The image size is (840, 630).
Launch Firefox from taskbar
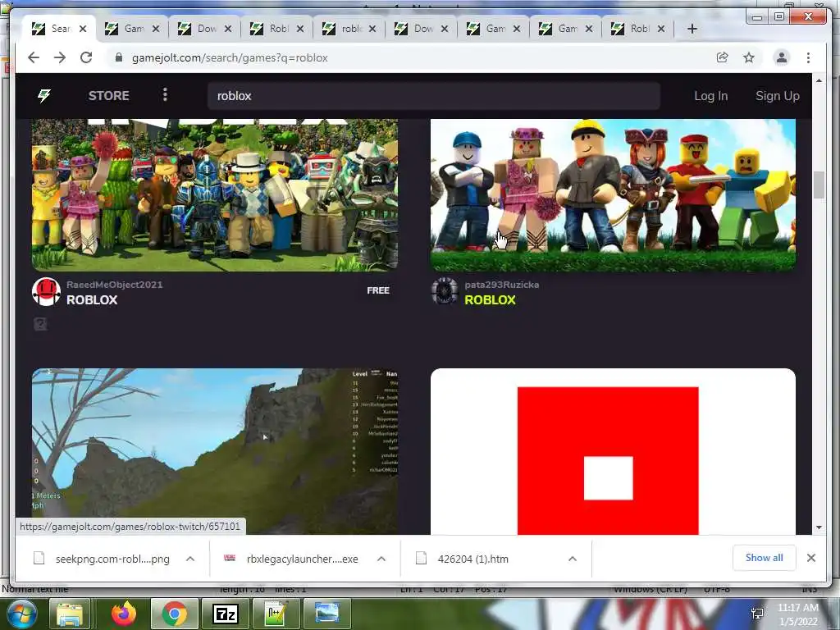point(124,614)
